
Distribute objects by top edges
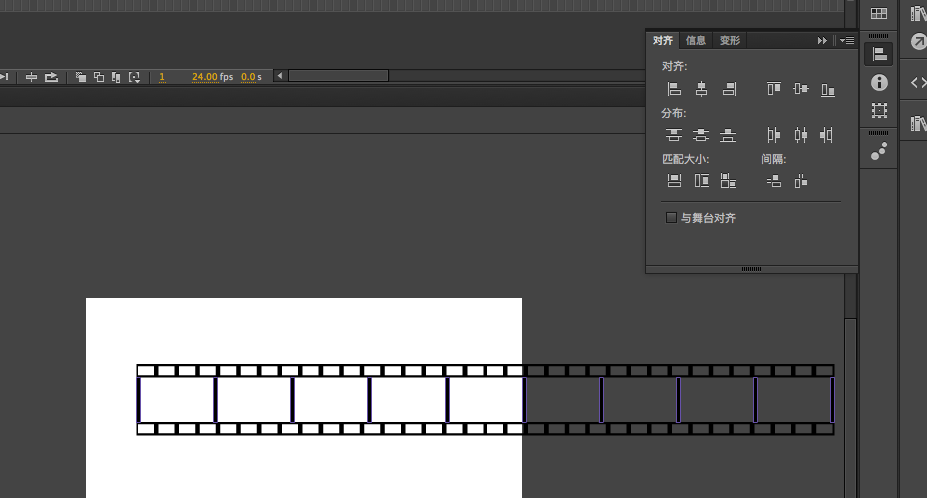(674, 135)
